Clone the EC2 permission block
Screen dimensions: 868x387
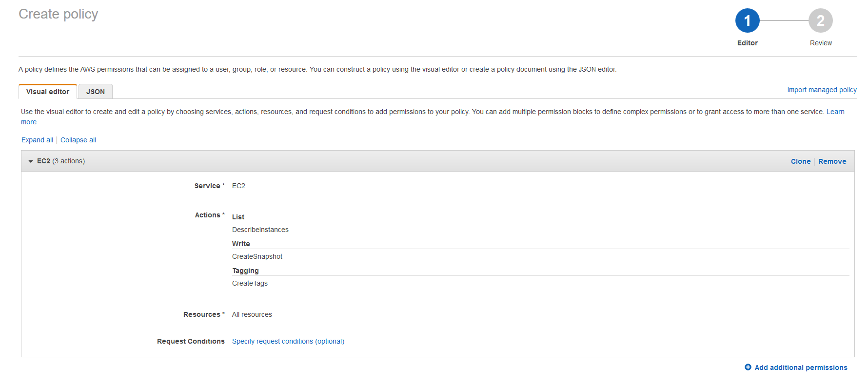pos(801,161)
